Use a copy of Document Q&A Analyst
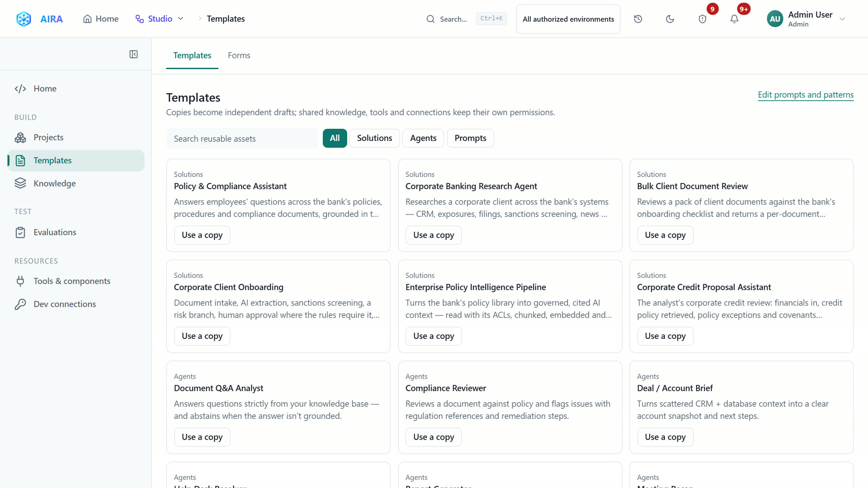The width and height of the screenshot is (868, 488). point(202,437)
